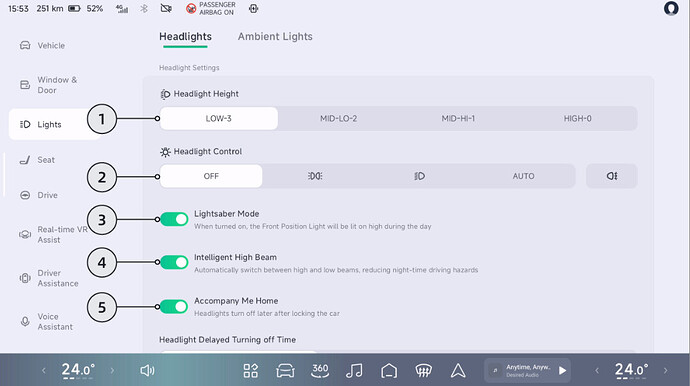
Task: Open the 360 camera view
Action: point(320,371)
